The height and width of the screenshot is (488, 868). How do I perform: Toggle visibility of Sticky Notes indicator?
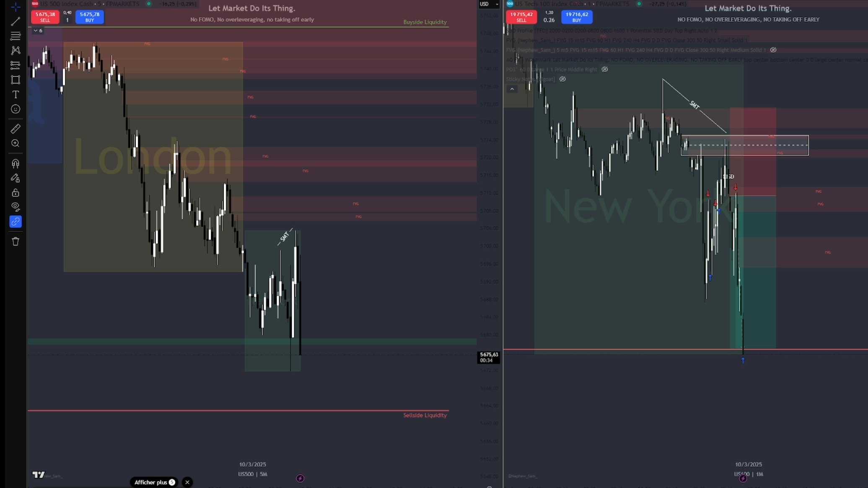coord(562,79)
